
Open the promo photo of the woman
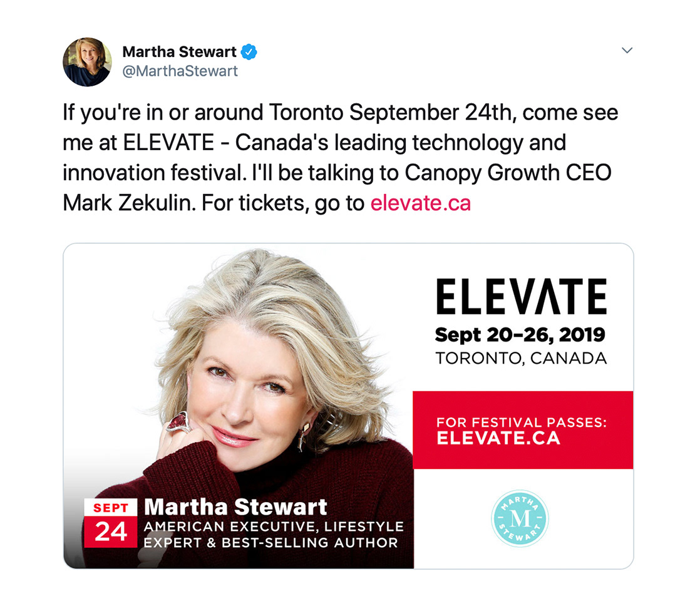coord(239,406)
